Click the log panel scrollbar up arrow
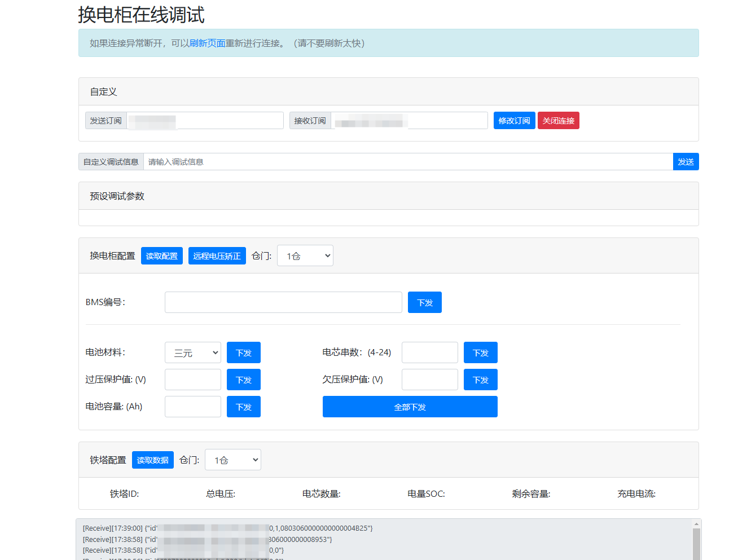This screenshot has height=560, width=738. (696, 524)
